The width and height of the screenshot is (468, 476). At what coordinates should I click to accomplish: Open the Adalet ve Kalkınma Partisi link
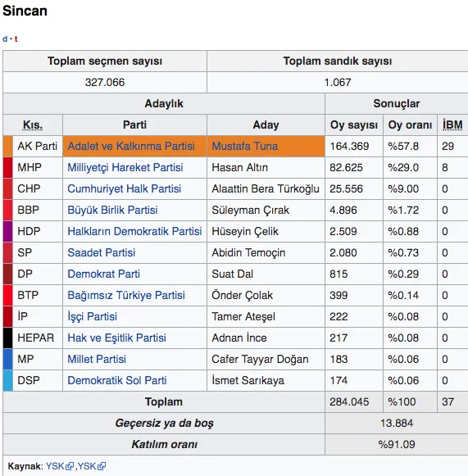(x=131, y=147)
